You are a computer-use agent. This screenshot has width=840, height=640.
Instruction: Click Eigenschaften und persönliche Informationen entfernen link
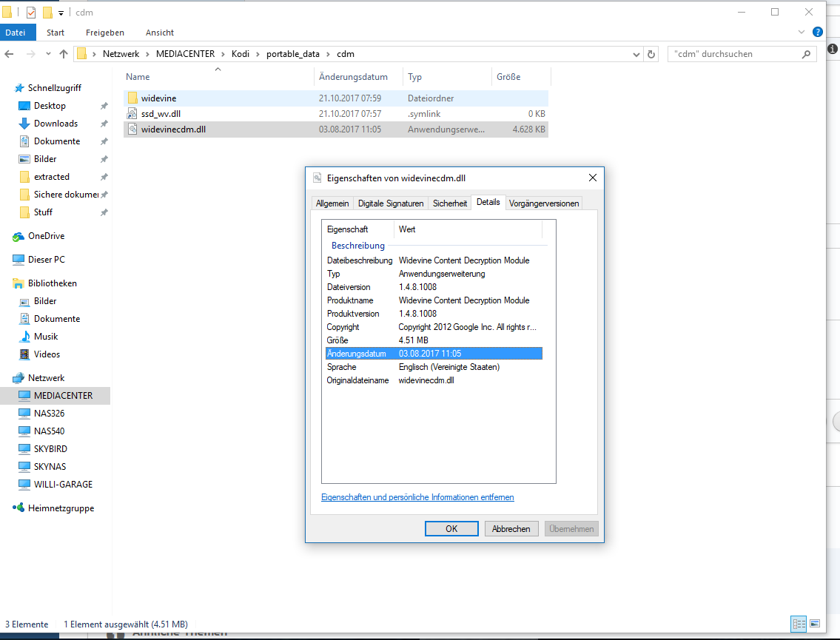point(417,497)
